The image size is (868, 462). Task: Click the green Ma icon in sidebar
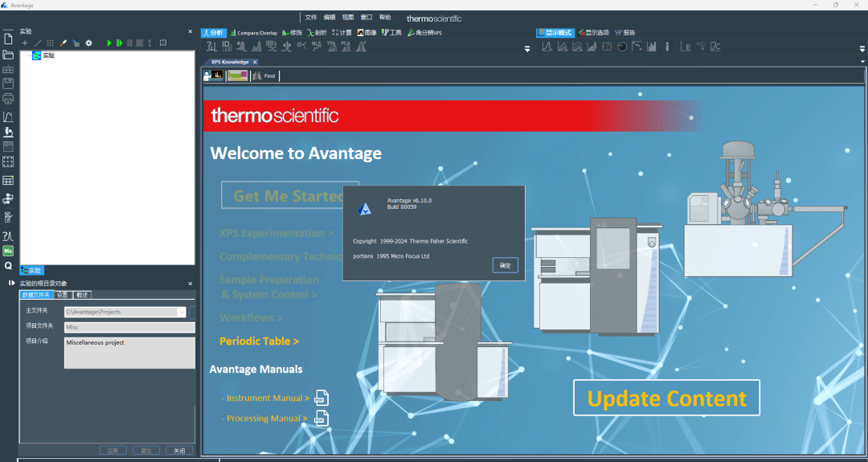[x=8, y=251]
